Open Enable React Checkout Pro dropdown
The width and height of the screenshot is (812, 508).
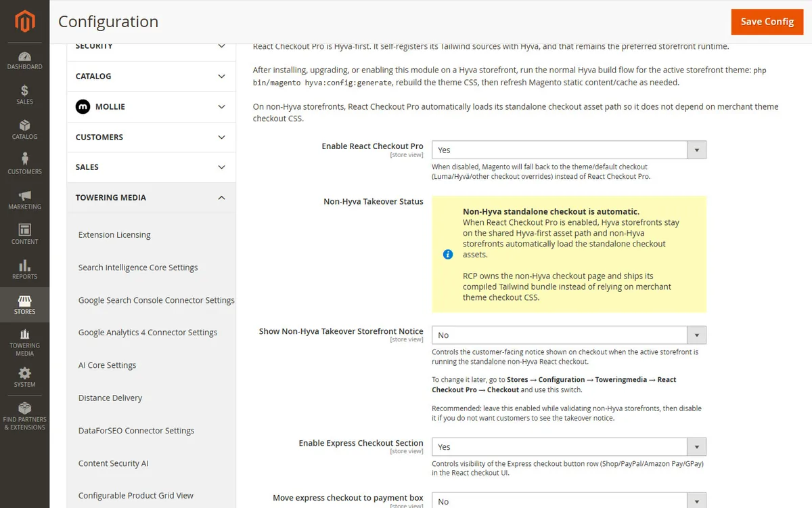[x=568, y=150]
